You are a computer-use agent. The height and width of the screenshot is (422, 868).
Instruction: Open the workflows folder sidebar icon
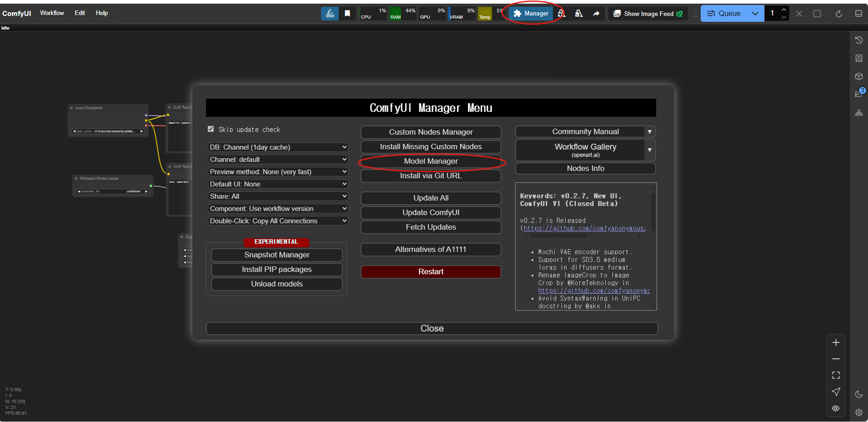(859, 94)
